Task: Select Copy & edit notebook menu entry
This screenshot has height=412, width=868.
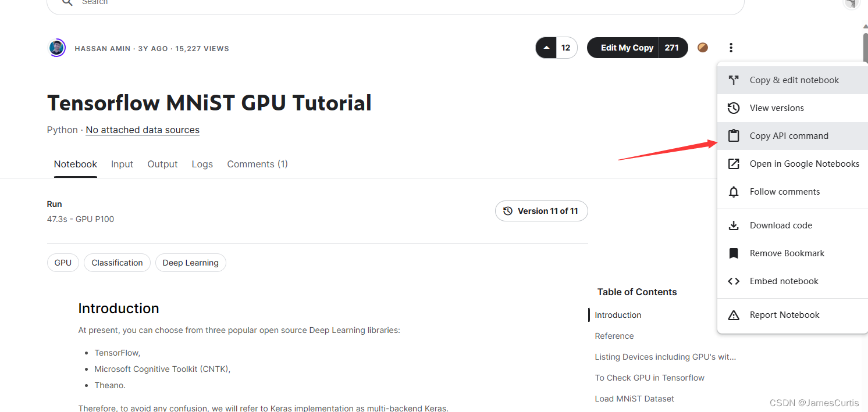Action: click(x=792, y=80)
